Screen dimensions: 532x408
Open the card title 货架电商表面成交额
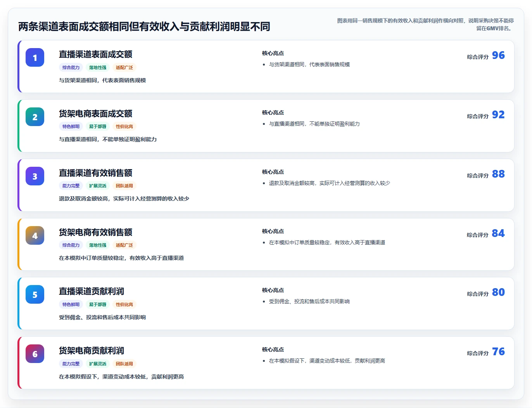95,114
